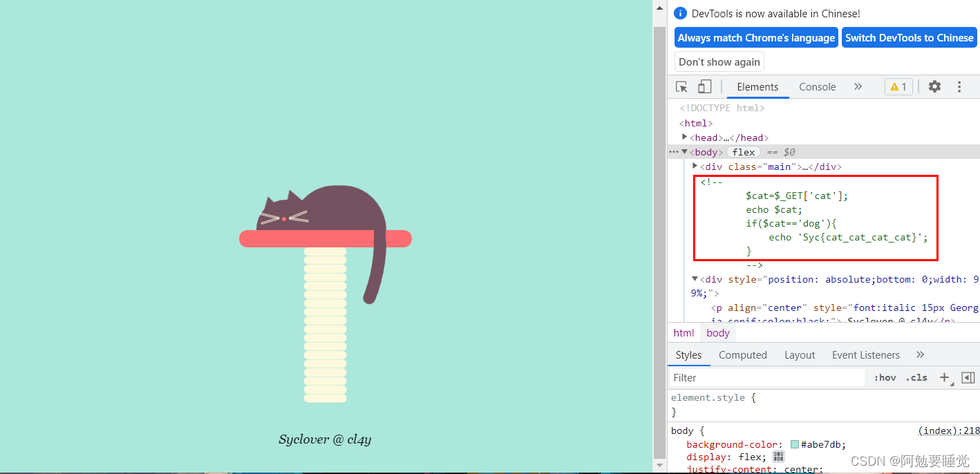Open the more panels chevron next to Console

858,86
